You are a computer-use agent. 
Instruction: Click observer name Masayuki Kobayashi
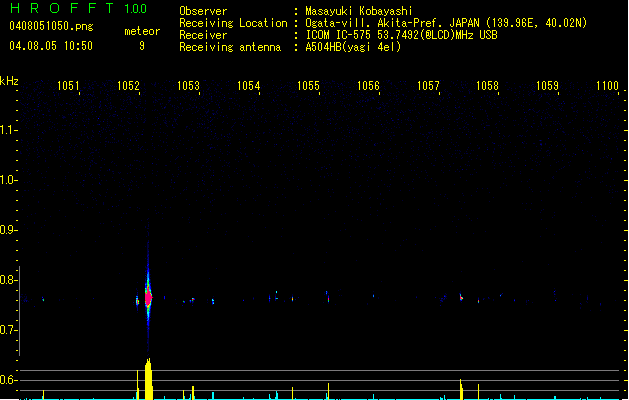click(359, 11)
